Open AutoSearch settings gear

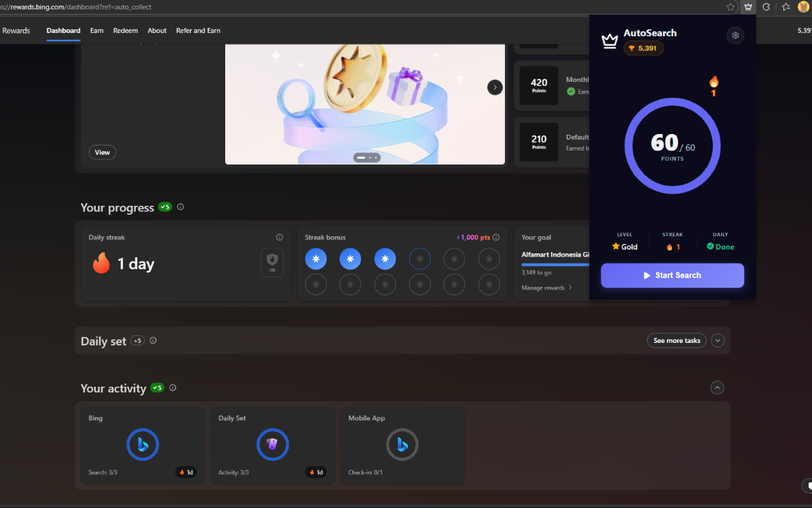pos(735,36)
